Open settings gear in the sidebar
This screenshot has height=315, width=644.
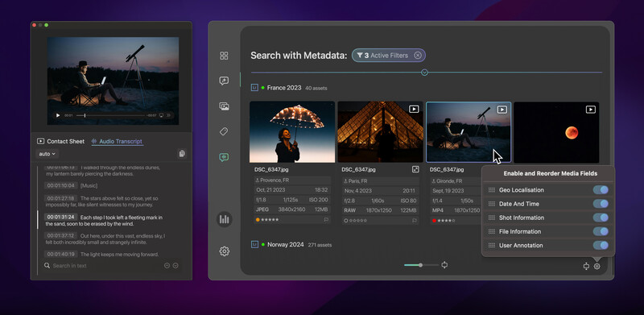pos(225,251)
